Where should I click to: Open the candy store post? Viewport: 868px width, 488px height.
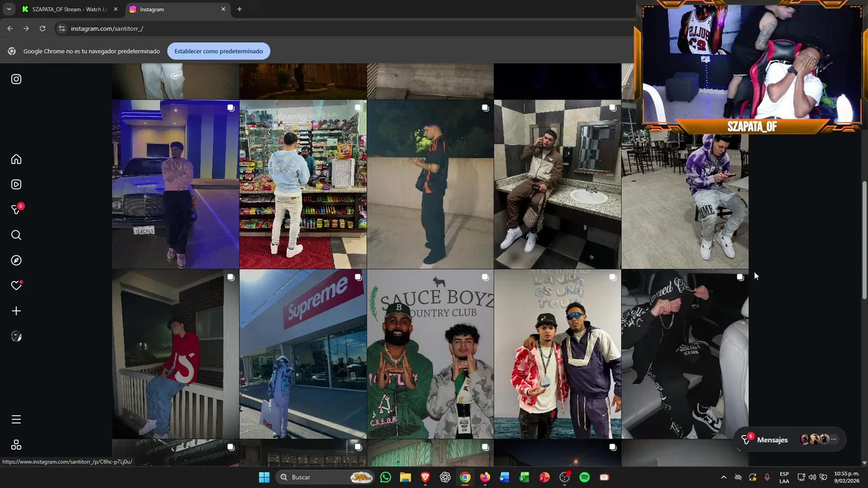pos(302,184)
